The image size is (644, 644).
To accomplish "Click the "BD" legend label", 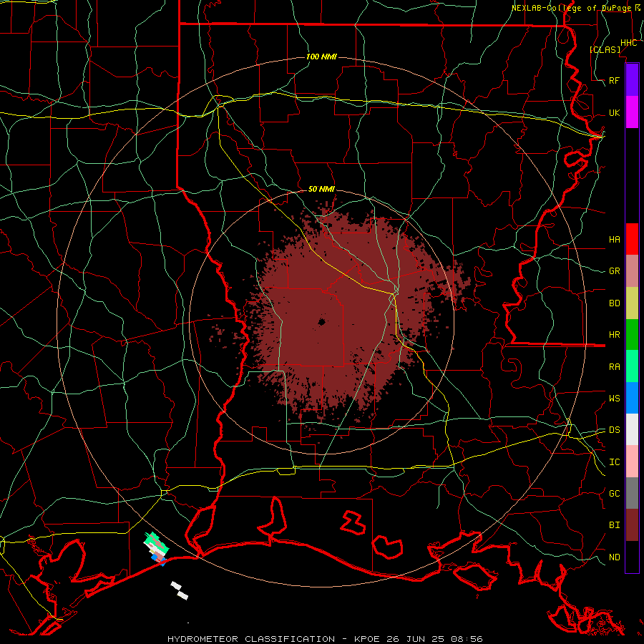I will click(614, 303).
